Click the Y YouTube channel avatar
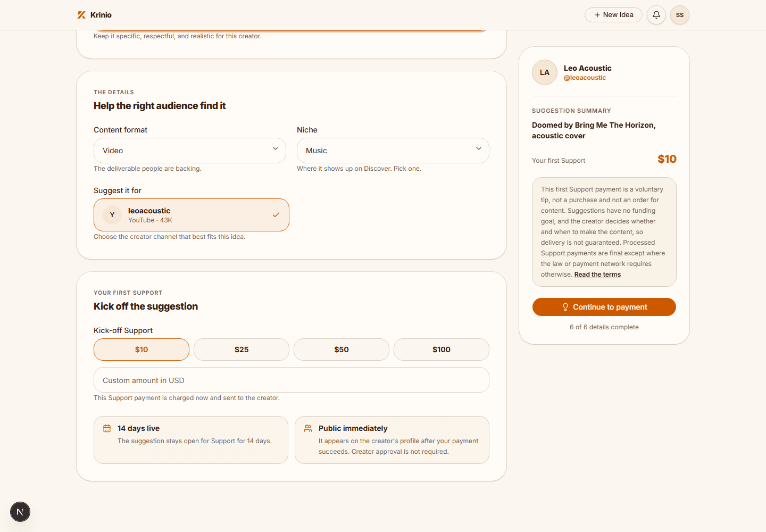 click(112, 215)
